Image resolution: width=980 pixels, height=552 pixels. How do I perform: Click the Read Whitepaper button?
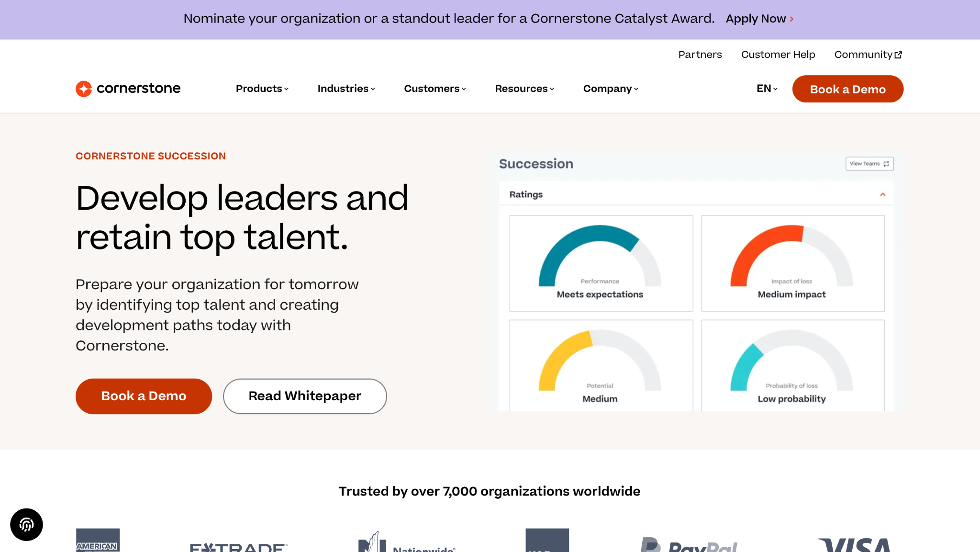pyautogui.click(x=305, y=396)
